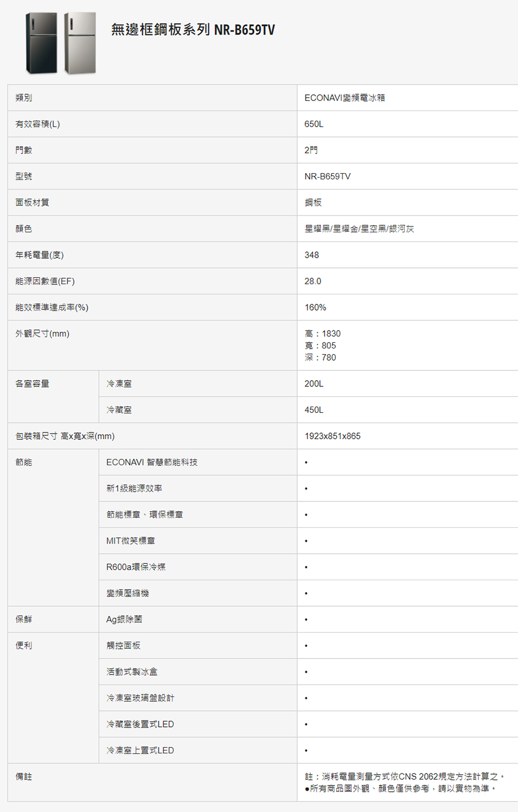Click the 便利 group label

pyautogui.click(x=24, y=646)
